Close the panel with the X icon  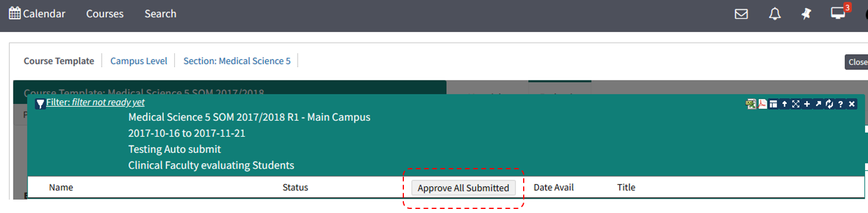pyautogui.click(x=852, y=104)
